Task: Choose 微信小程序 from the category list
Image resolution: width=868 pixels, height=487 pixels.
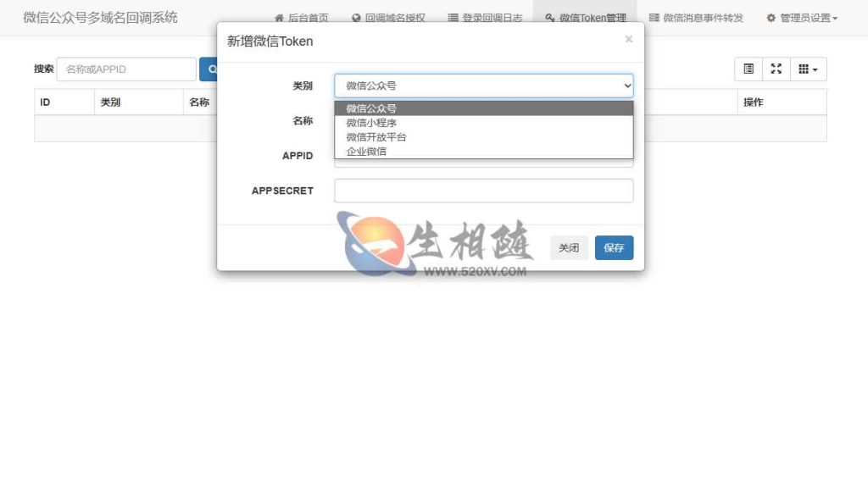Action: (484, 123)
